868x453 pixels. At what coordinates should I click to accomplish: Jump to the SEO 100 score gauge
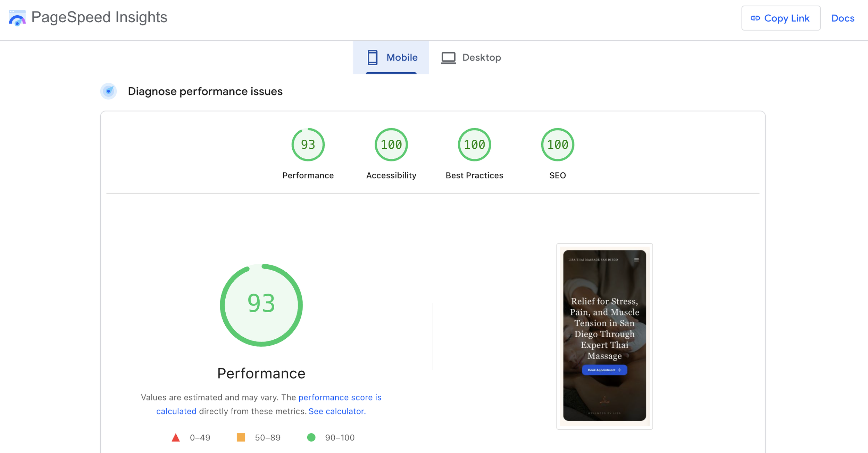pos(557,145)
